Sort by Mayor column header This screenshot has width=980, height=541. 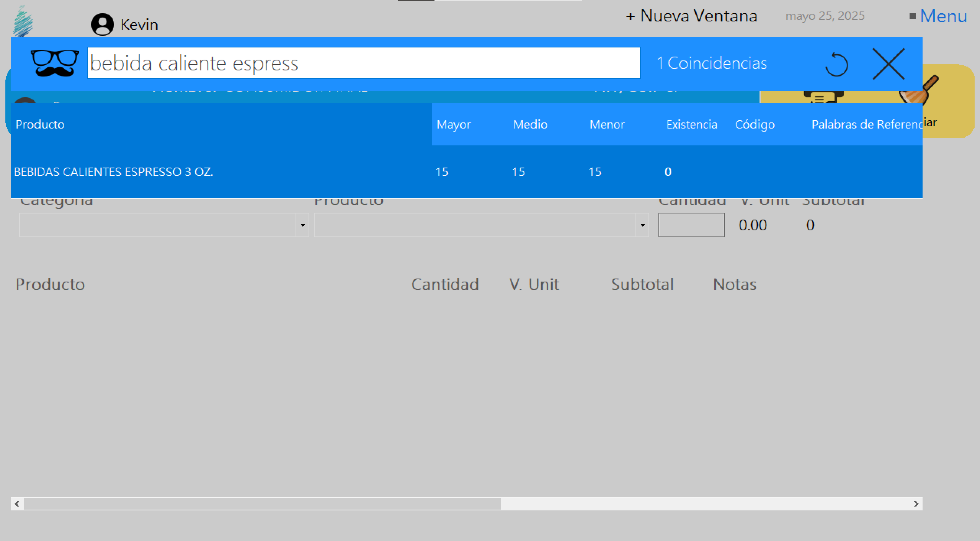(454, 124)
